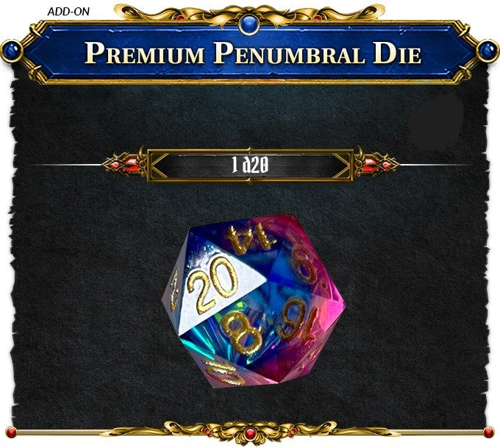Click the ADD-ON label text
Screen dimensions: 500x448
(x=68, y=12)
